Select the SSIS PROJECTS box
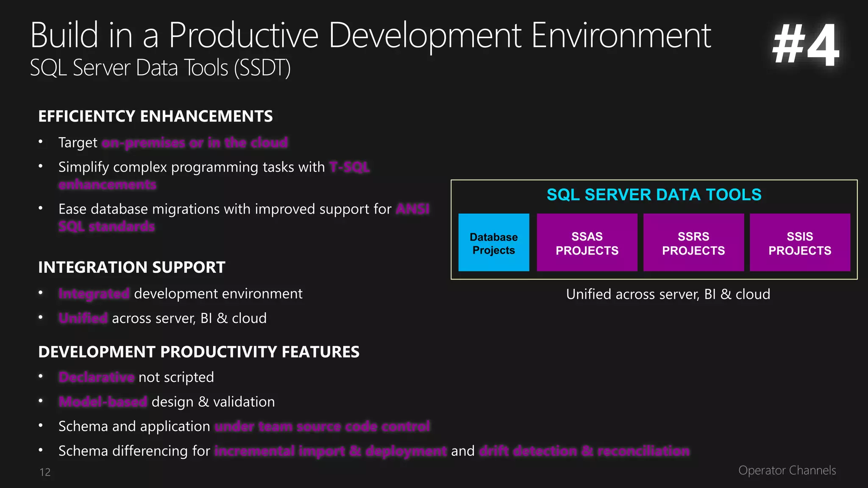 coord(800,243)
